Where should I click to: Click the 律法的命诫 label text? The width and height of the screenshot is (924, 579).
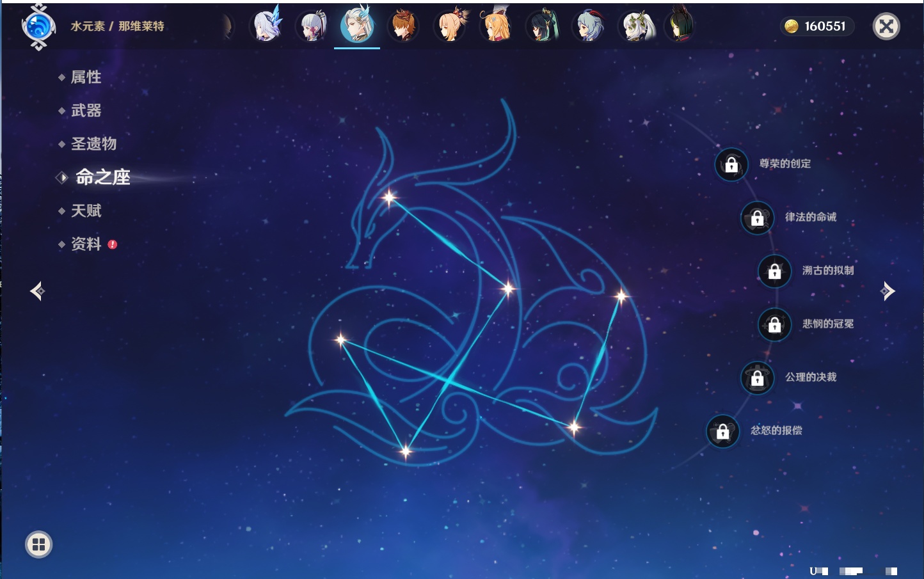pos(811,217)
